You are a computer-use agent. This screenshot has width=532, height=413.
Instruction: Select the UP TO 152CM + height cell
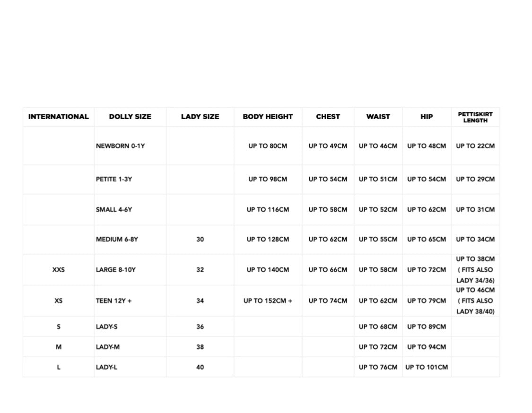coord(268,301)
